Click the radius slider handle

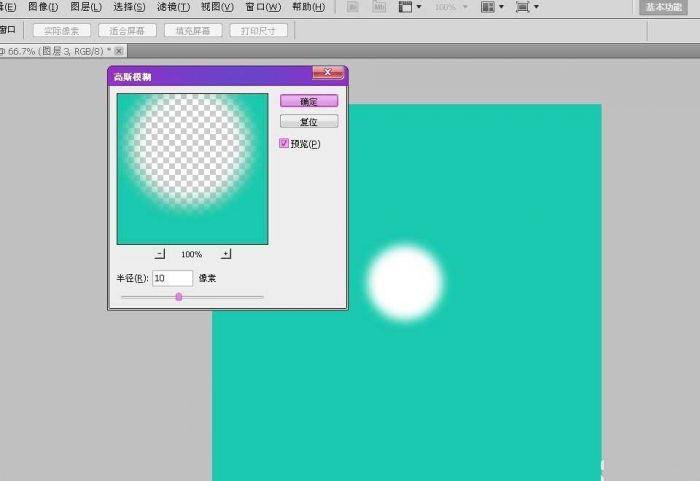pyautogui.click(x=179, y=297)
